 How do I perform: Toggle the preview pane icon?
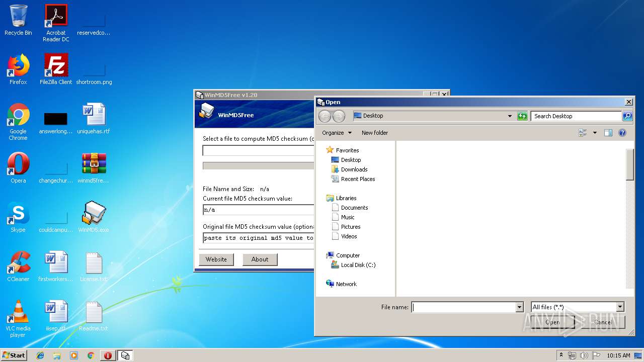tap(608, 133)
